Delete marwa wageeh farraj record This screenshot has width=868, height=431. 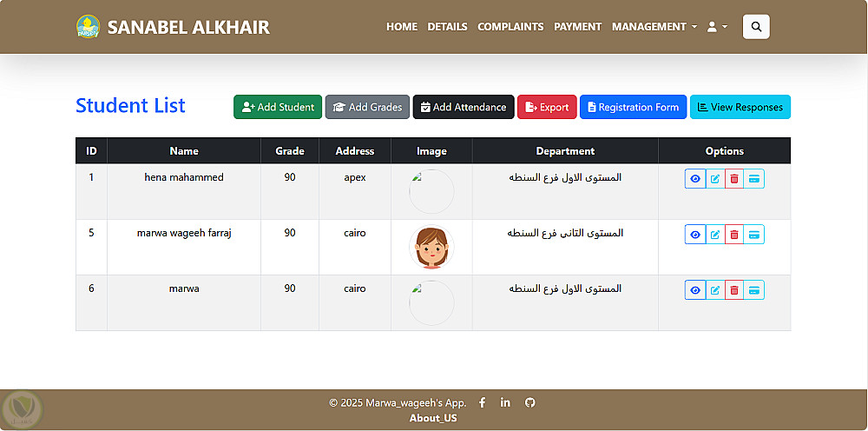click(x=734, y=235)
